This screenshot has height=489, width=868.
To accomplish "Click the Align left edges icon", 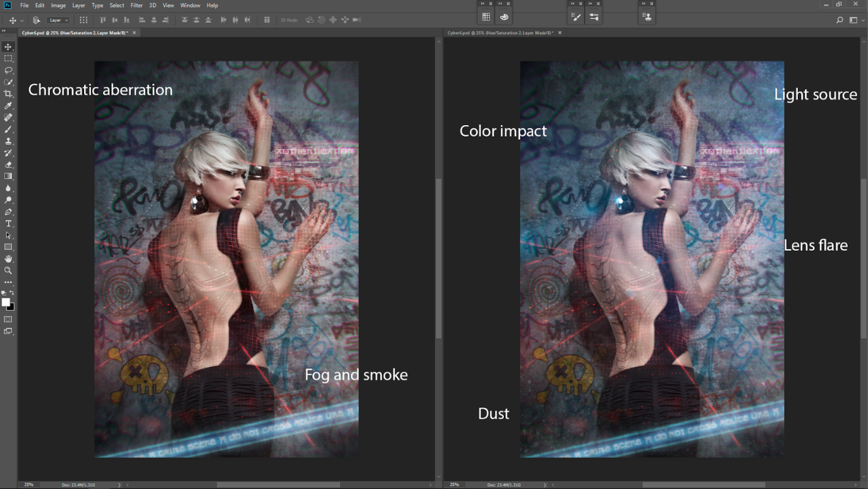I will [142, 20].
